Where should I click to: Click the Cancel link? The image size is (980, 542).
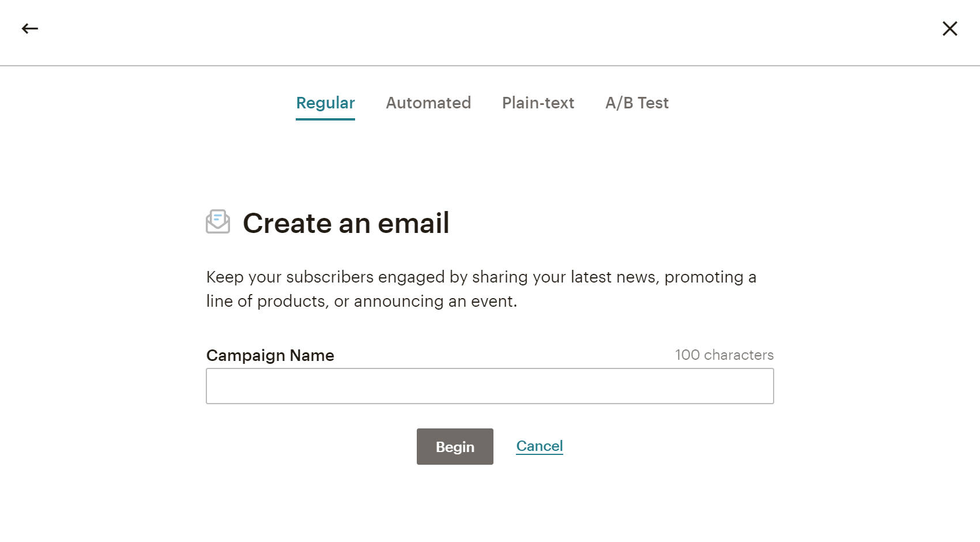click(539, 446)
